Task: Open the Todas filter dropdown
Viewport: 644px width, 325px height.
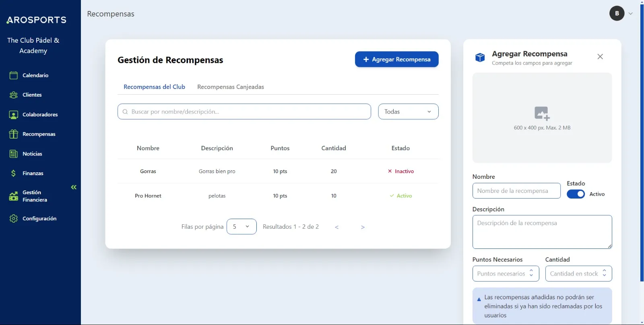Action: pyautogui.click(x=408, y=112)
